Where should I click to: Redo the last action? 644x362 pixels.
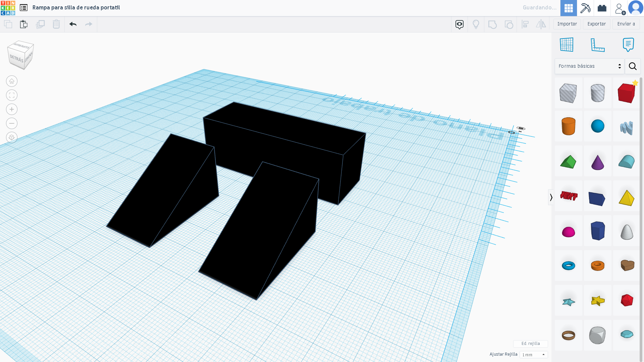tap(89, 24)
